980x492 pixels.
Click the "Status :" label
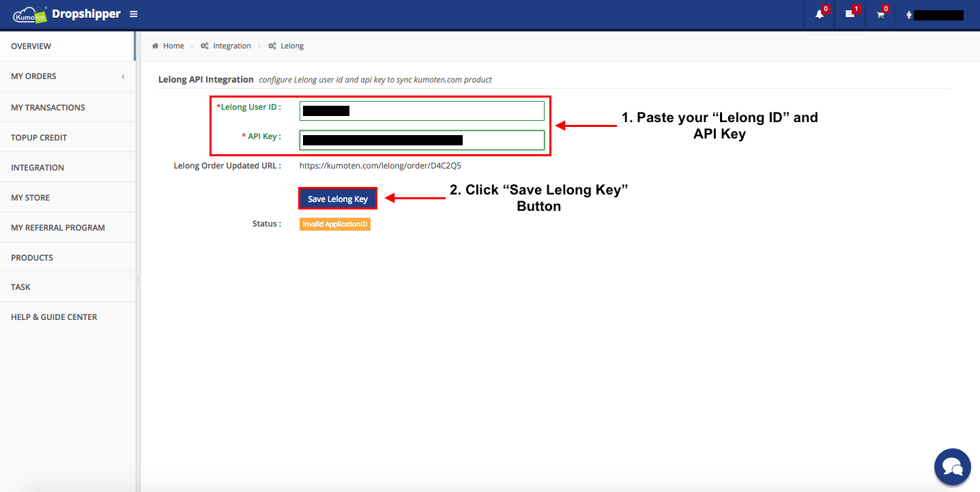(267, 223)
